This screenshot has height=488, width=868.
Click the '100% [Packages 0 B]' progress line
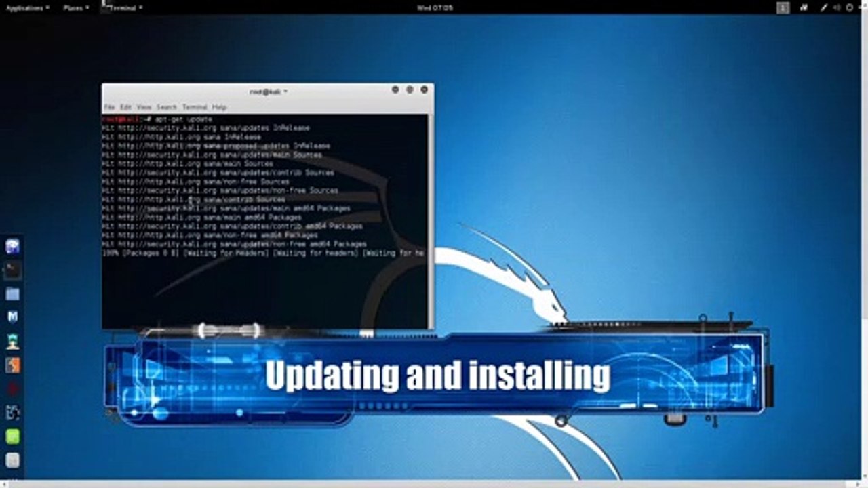(263, 253)
